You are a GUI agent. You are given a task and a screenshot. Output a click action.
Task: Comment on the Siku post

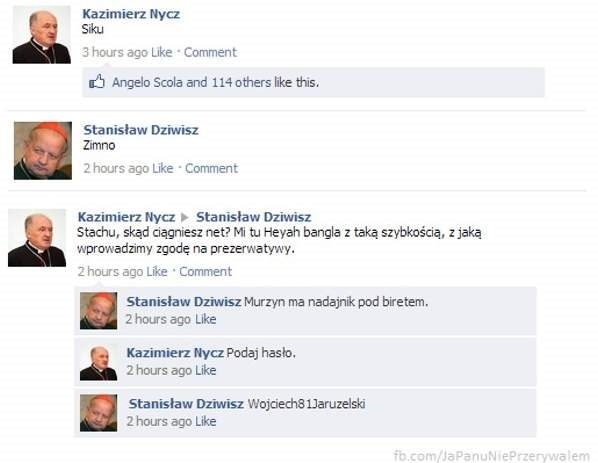pyautogui.click(x=210, y=52)
